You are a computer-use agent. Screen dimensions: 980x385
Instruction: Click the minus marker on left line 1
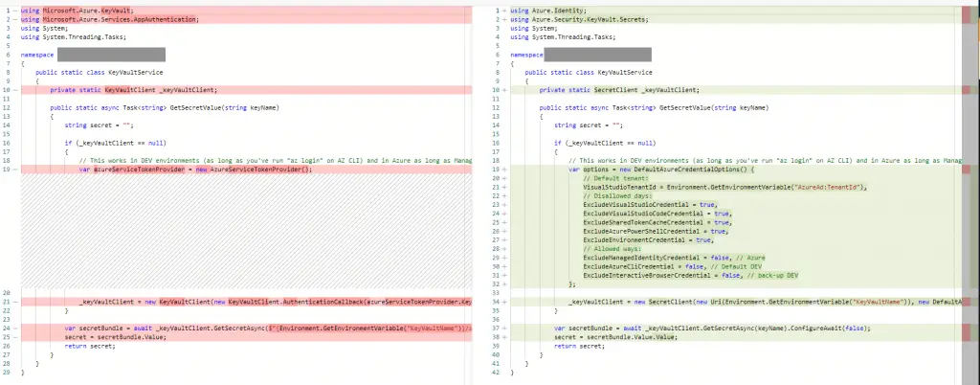tap(15, 11)
